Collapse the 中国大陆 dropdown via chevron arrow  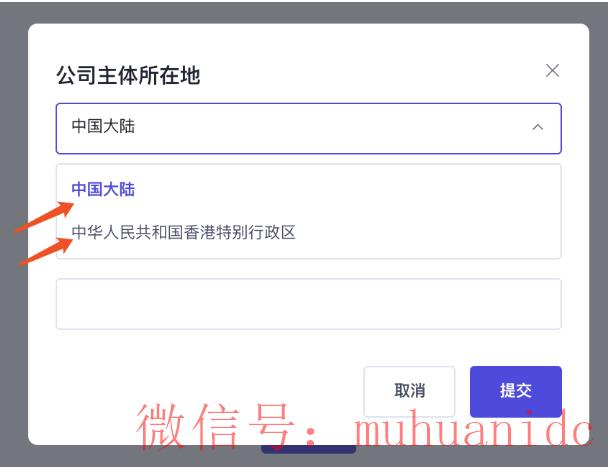538,127
